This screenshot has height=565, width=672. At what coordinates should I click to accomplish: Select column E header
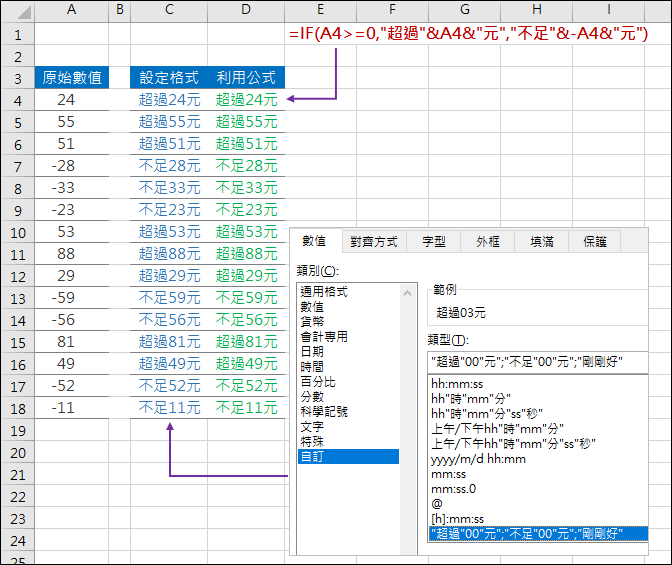321,10
